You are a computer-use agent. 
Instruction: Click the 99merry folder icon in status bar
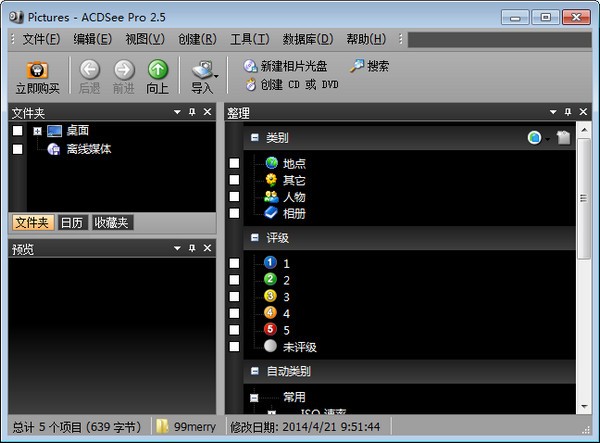162,426
